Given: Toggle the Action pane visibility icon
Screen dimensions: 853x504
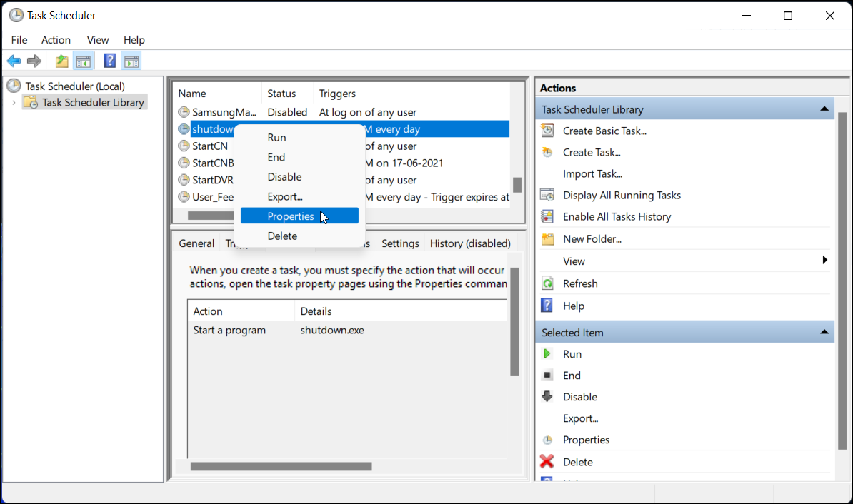Looking at the screenshot, I should 131,61.
